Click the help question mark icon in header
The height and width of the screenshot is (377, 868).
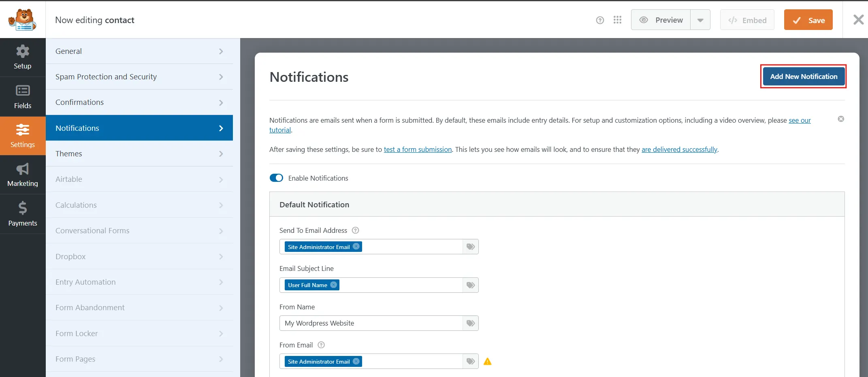(x=600, y=20)
